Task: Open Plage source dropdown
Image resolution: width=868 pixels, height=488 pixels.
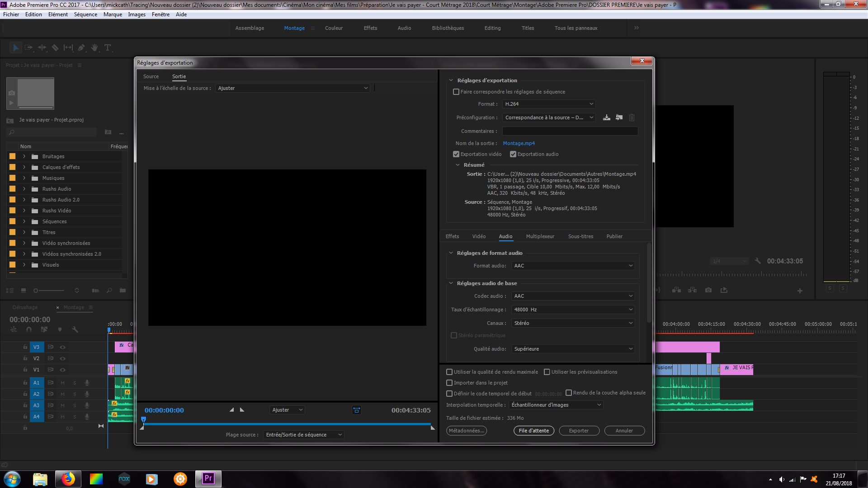Action: tap(303, 435)
